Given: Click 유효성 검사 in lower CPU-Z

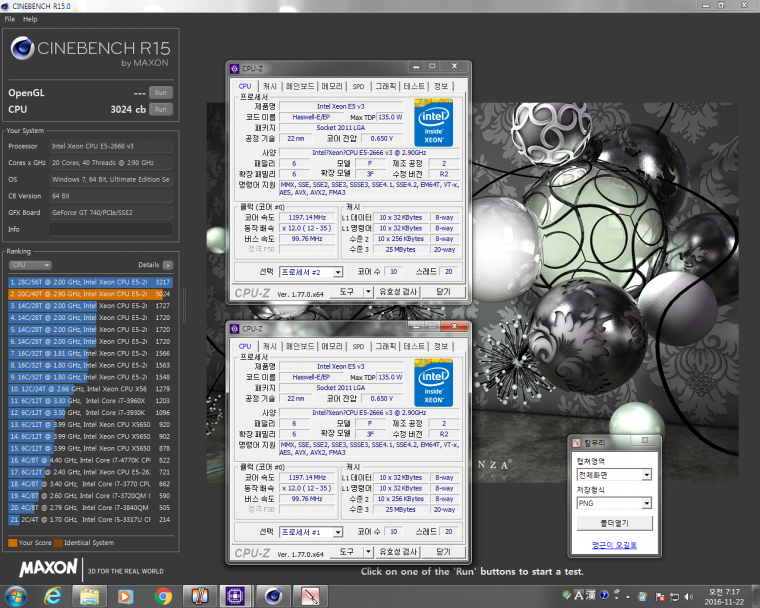Looking at the screenshot, I should (x=398, y=552).
